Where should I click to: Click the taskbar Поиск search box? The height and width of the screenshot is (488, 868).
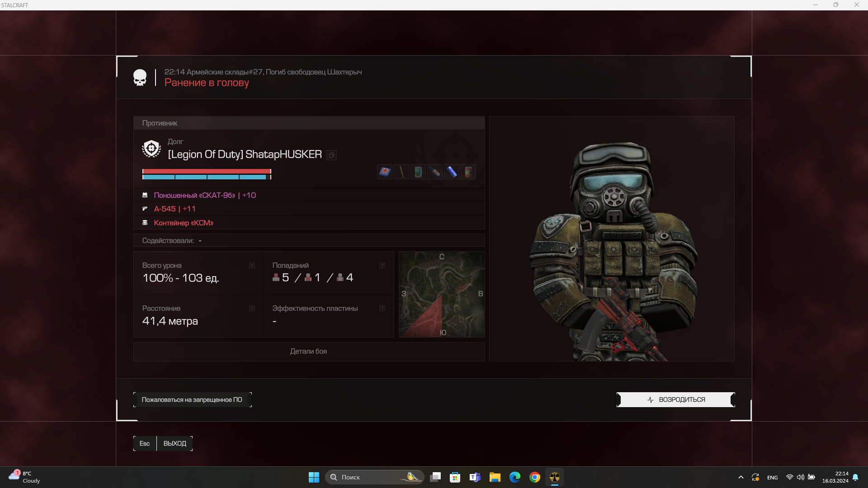click(374, 477)
